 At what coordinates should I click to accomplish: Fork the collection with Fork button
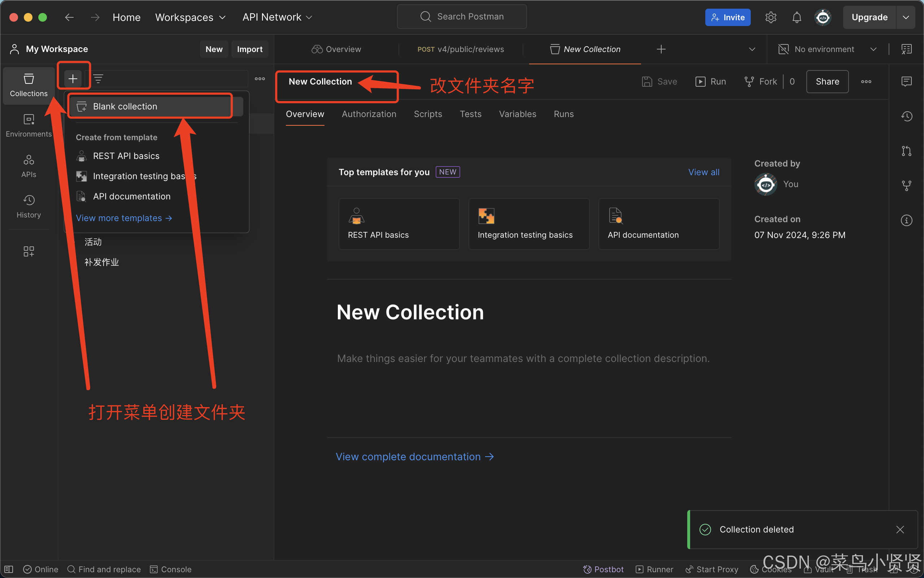point(760,81)
